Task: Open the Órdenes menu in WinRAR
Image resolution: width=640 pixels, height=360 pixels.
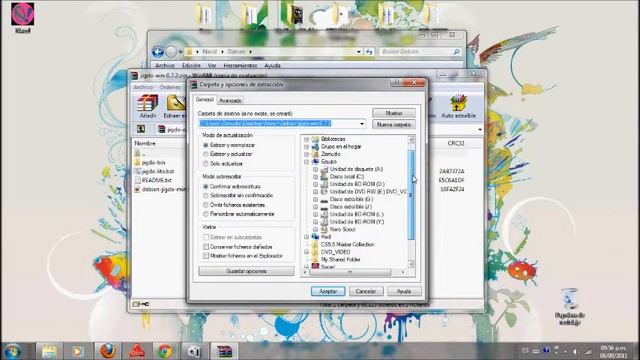Action: (x=170, y=87)
